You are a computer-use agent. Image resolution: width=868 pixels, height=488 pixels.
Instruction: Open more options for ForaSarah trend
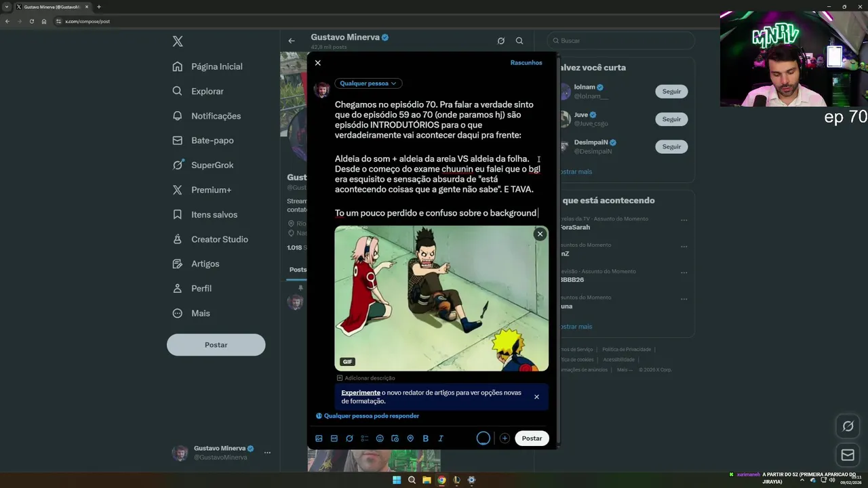[x=684, y=220]
